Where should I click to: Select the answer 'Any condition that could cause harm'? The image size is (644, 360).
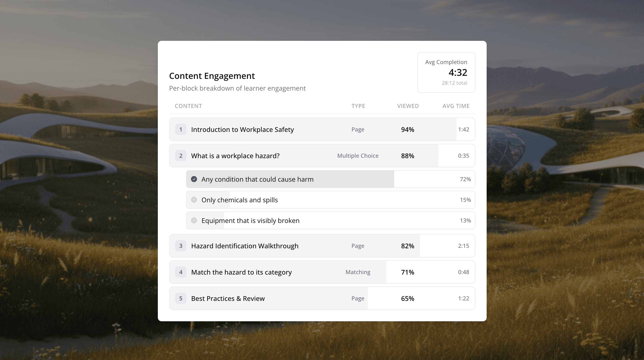(257, 179)
